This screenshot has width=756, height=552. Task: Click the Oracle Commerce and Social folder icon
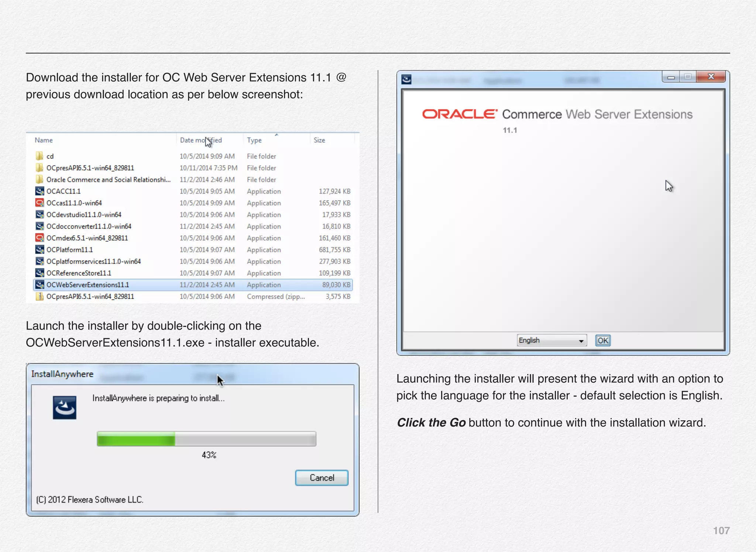coord(39,179)
